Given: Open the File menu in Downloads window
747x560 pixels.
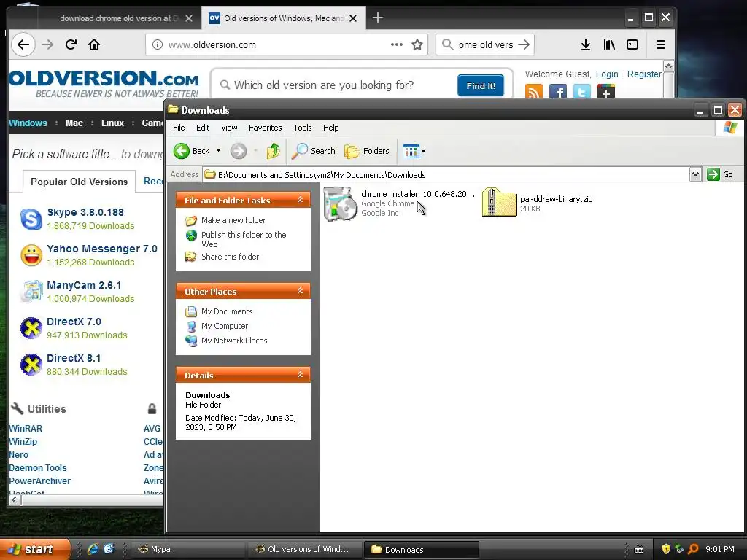Looking at the screenshot, I should point(179,128).
